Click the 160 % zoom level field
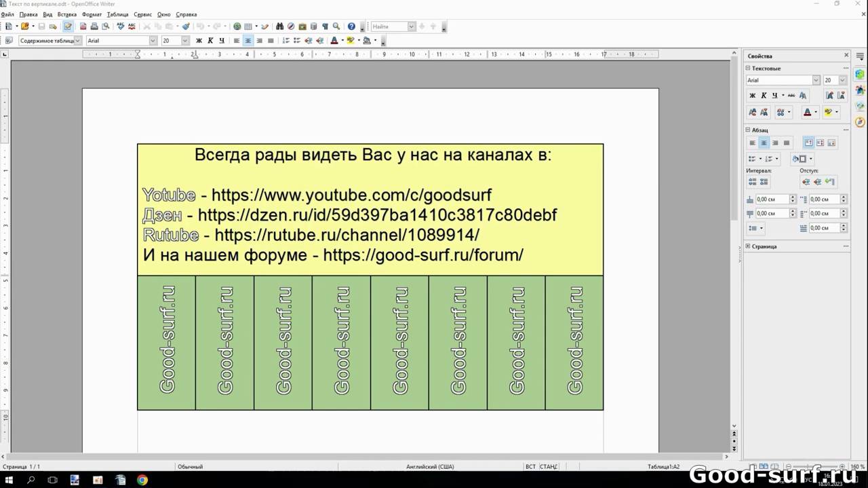 [x=858, y=466]
